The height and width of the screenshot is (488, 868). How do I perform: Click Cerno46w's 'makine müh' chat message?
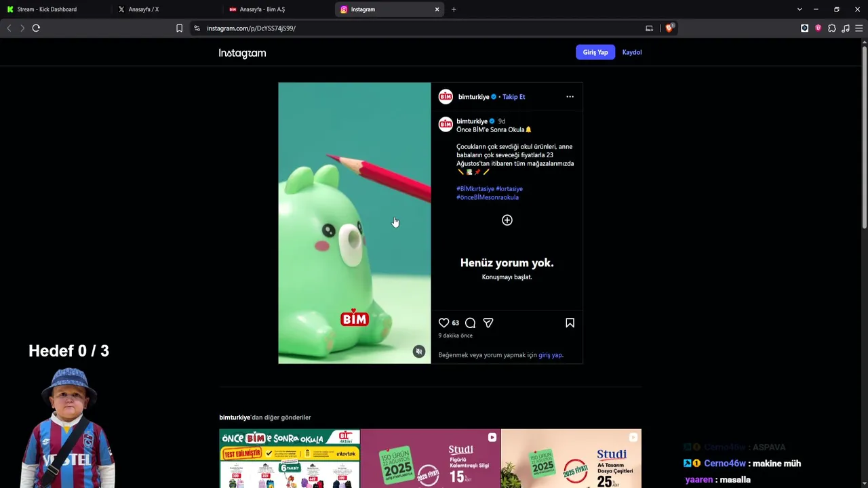[777, 464]
